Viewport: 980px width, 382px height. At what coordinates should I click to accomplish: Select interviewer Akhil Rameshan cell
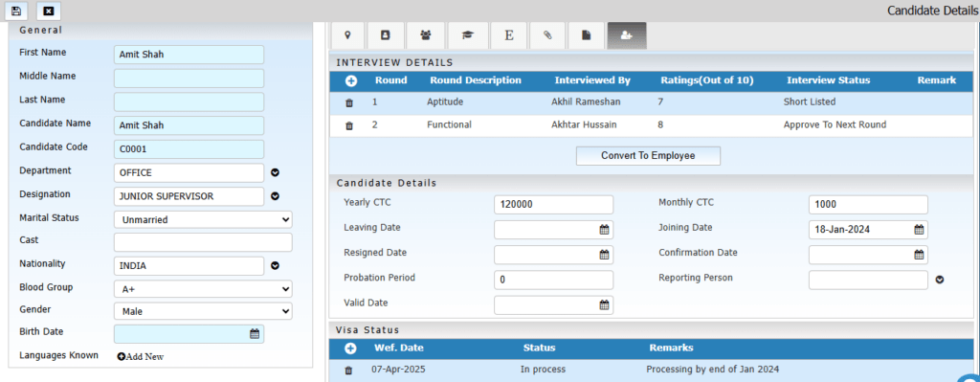(585, 101)
